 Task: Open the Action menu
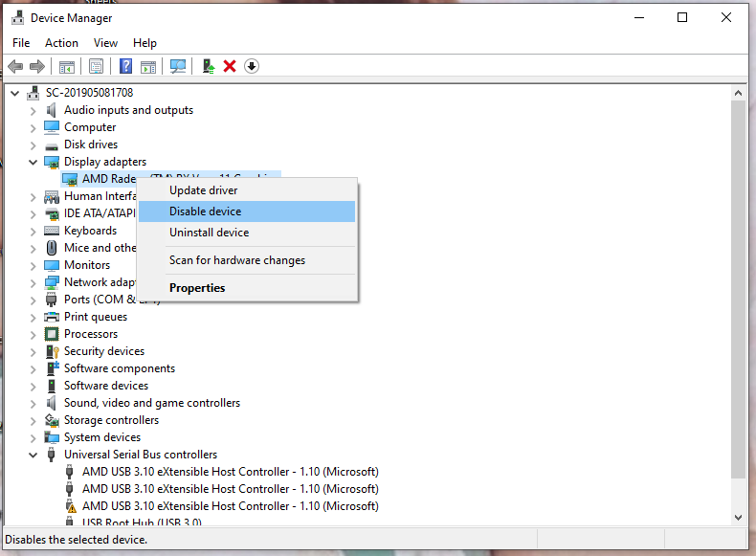point(61,43)
